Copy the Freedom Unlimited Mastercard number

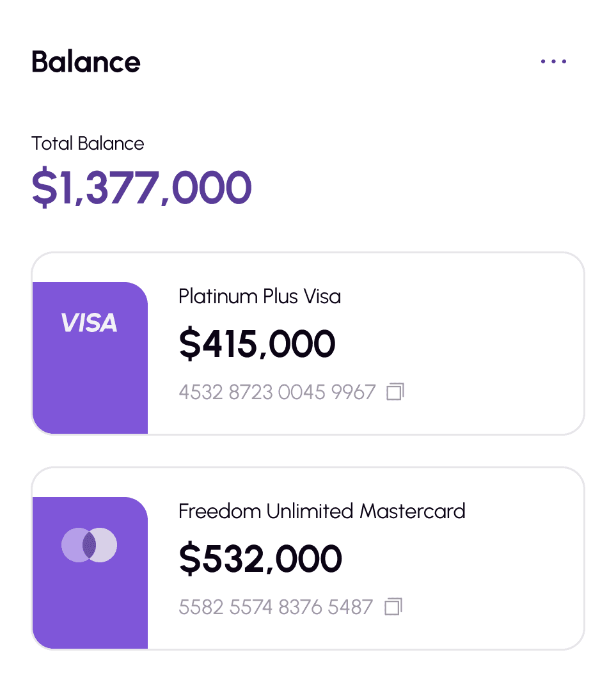click(395, 606)
